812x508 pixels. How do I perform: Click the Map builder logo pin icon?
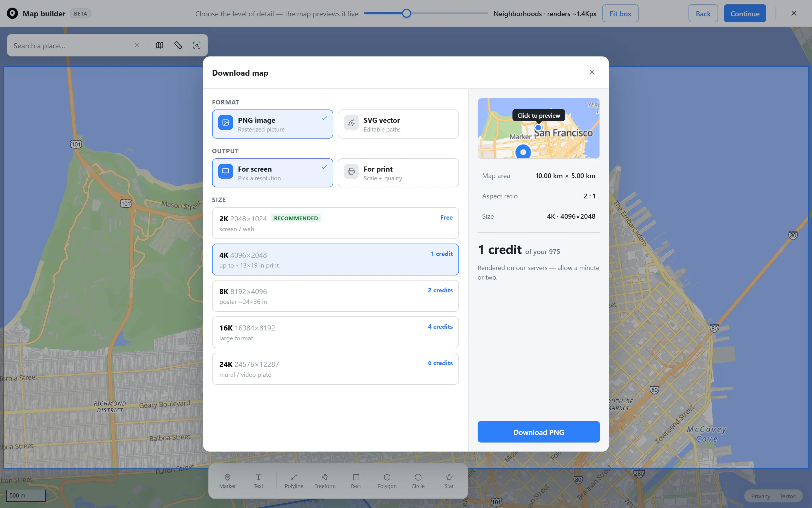pyautogui.click(x=12, y=14)
